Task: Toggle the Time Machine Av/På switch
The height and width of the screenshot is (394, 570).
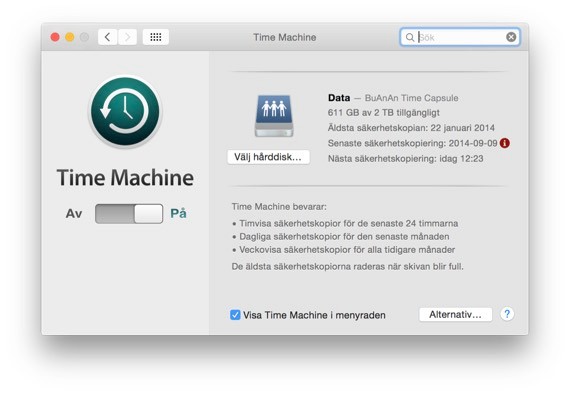Action: point(129,214)
